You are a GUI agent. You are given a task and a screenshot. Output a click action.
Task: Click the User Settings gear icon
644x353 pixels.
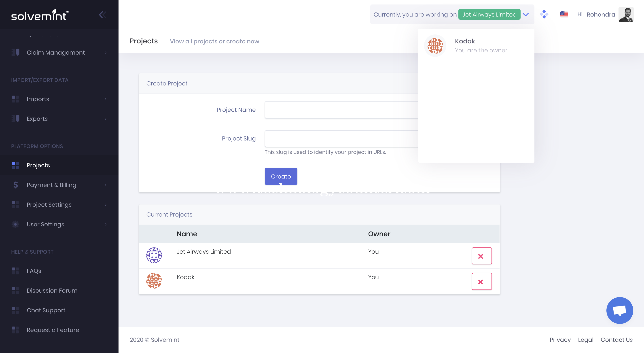coord(15,224)
